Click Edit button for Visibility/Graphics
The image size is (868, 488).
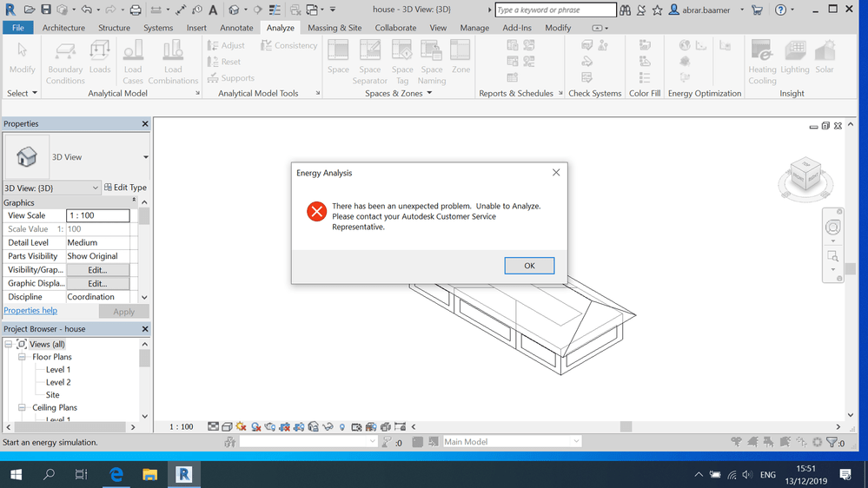97,270
